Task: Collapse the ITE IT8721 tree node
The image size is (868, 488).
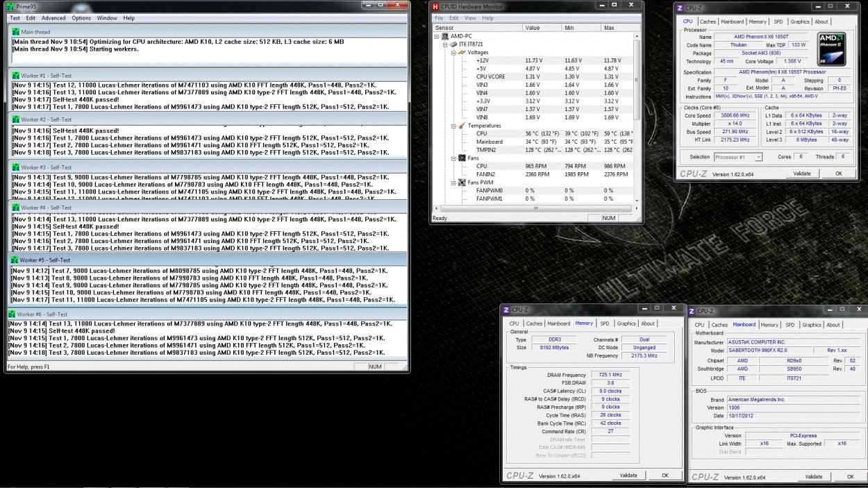Action: coord(446,44)
